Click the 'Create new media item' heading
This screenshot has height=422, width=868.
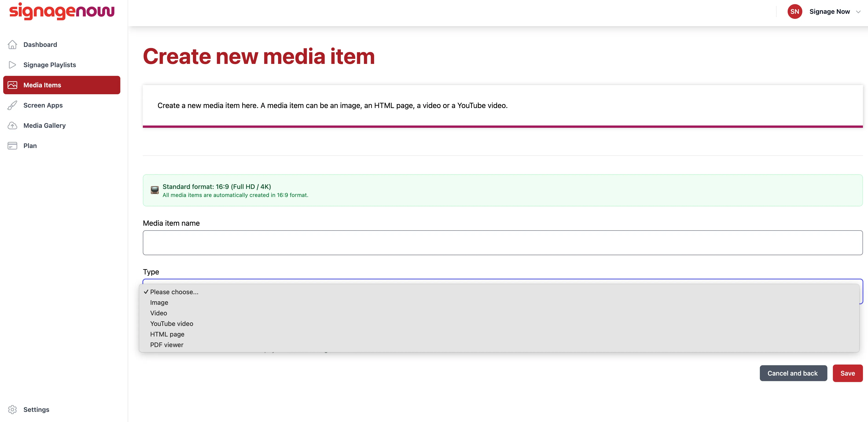tap(259, 56)
